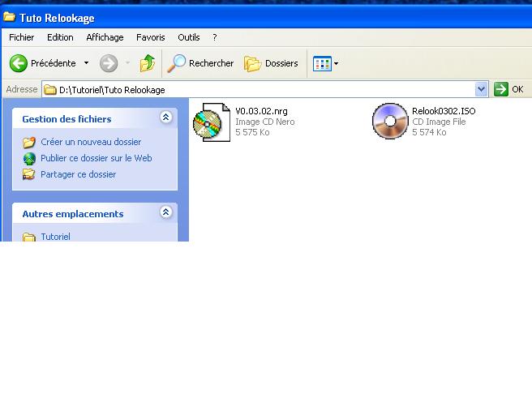Screen dimensions: 532x415
Task: Select the Relook0302.ISO disc icon
Action: pos(390,121)
